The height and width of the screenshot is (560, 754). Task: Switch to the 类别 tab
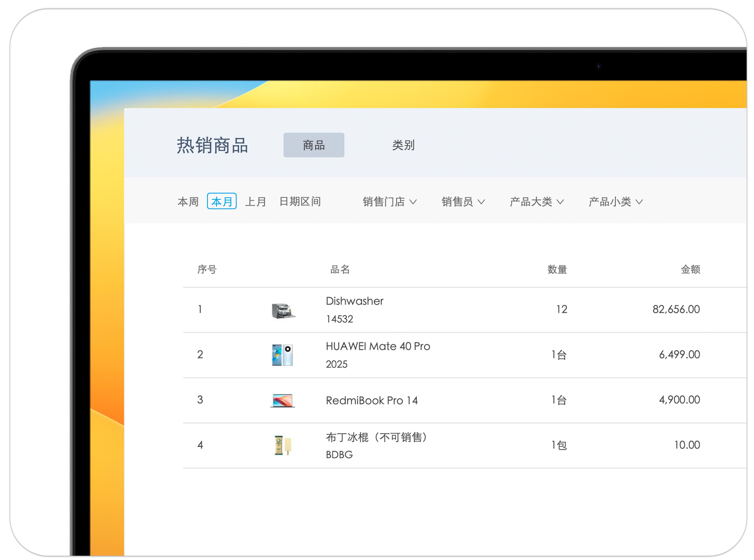[x=403, y=145]
